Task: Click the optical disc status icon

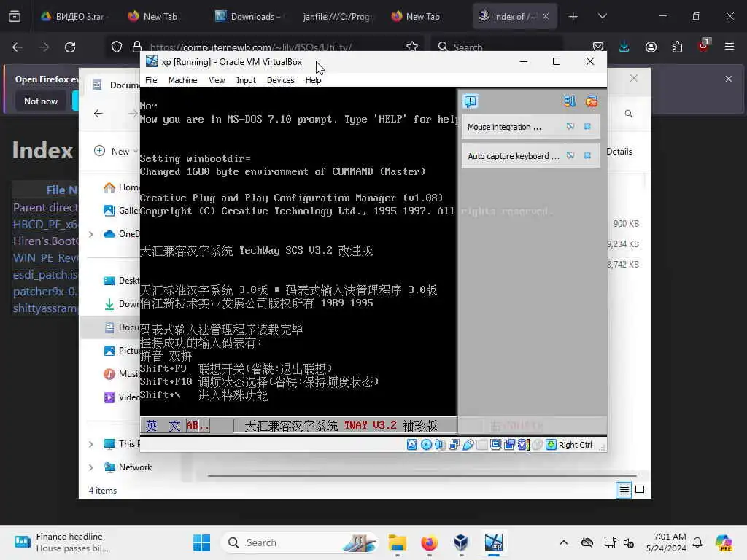Action: [x=426, y=445]
